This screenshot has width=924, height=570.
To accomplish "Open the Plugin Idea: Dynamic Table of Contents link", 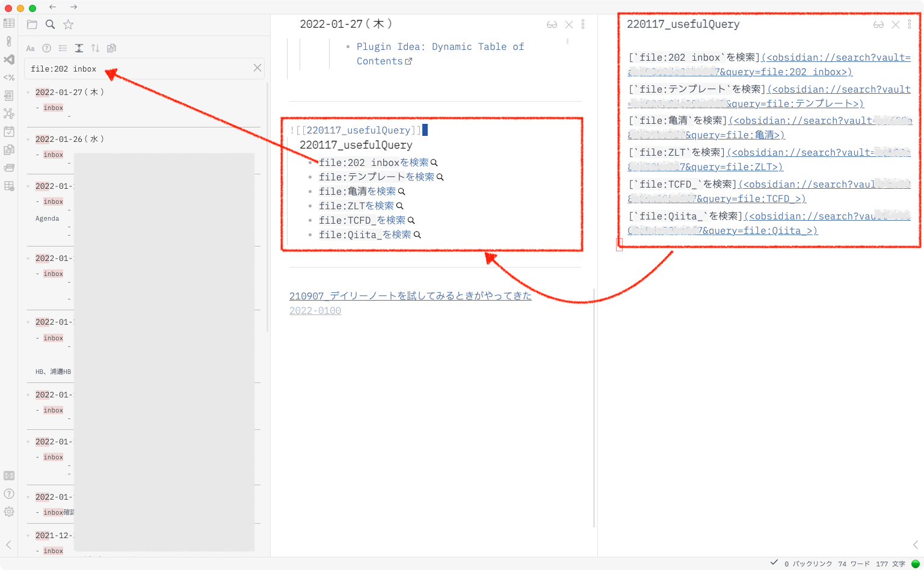I will [x=440, y=54].
